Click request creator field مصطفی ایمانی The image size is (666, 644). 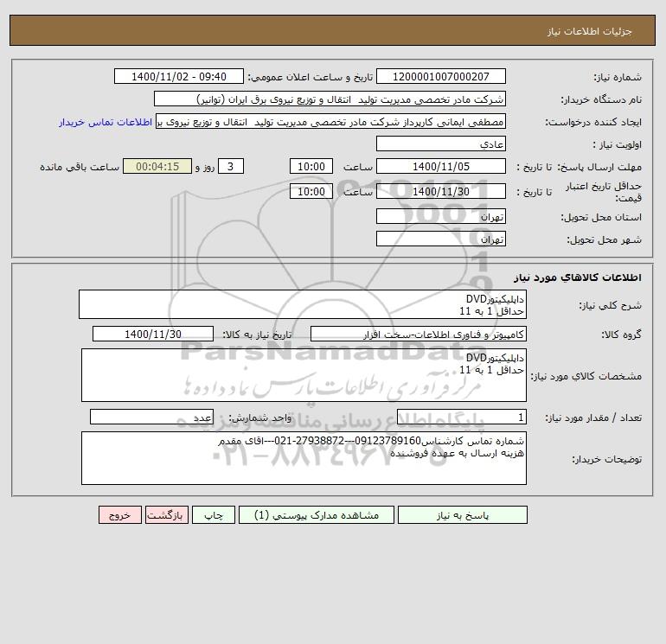click(x=330, y=121)
